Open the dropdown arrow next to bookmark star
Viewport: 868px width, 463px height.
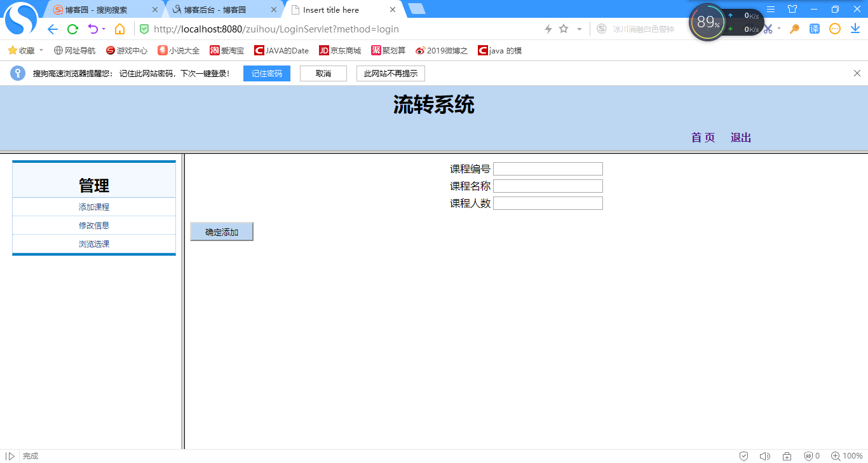[x=579, y=29]
